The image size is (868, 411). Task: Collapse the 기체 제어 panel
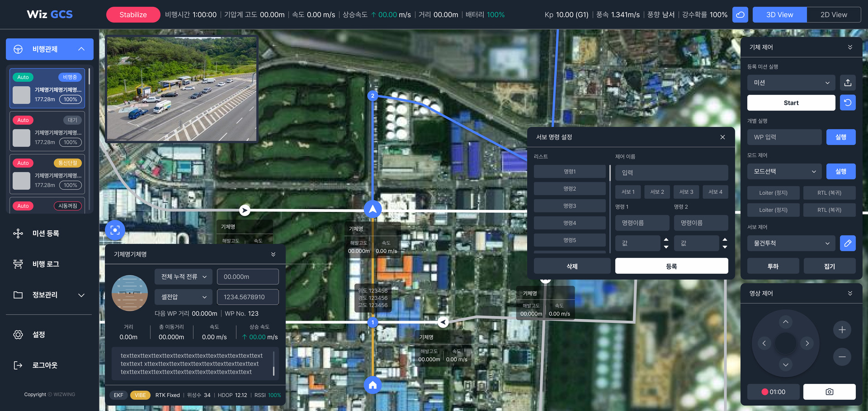click(850, 47)
